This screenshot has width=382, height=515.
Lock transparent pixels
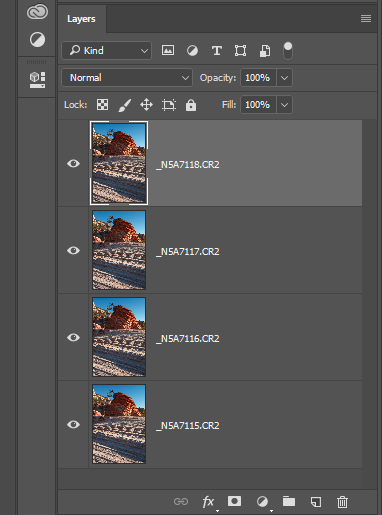pyautogui.click(x=102, y=105)
